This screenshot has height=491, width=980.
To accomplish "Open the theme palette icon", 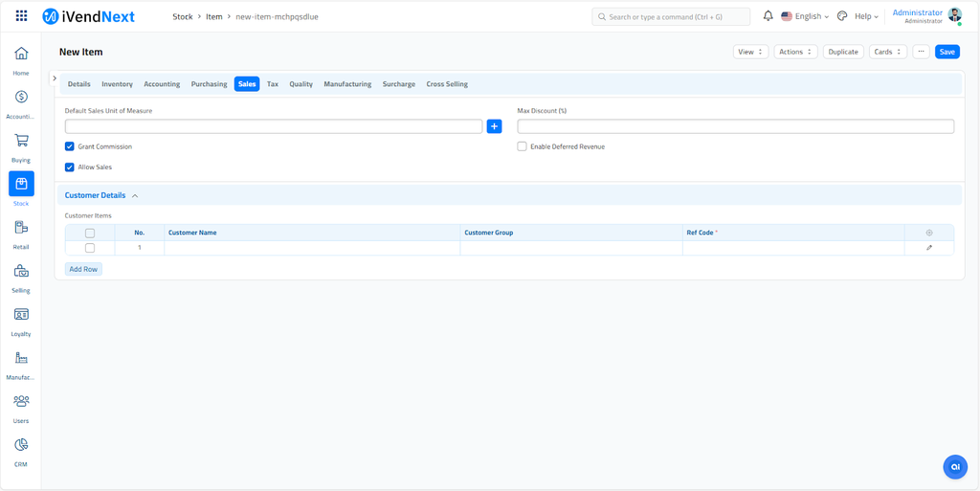I will [842, 16].
